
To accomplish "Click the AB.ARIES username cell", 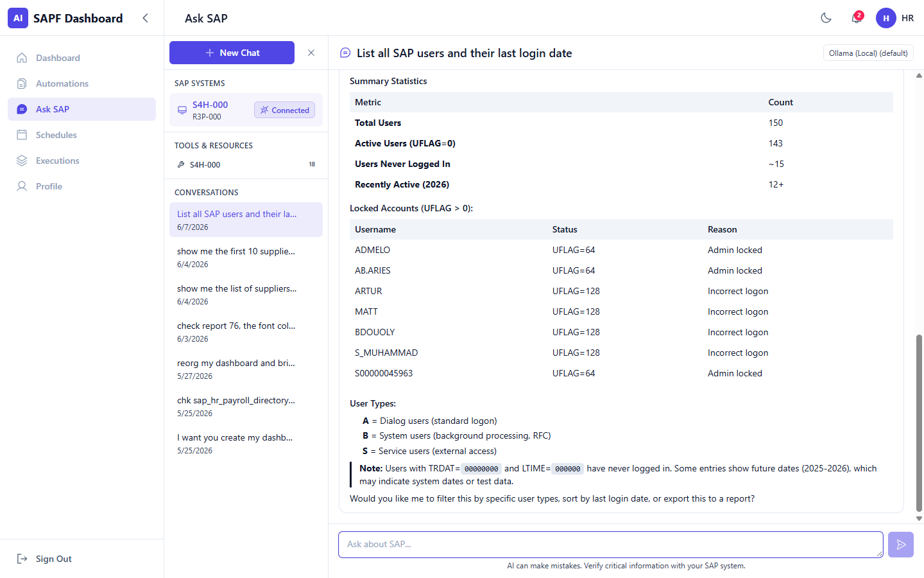I will [x=373, y=270].
